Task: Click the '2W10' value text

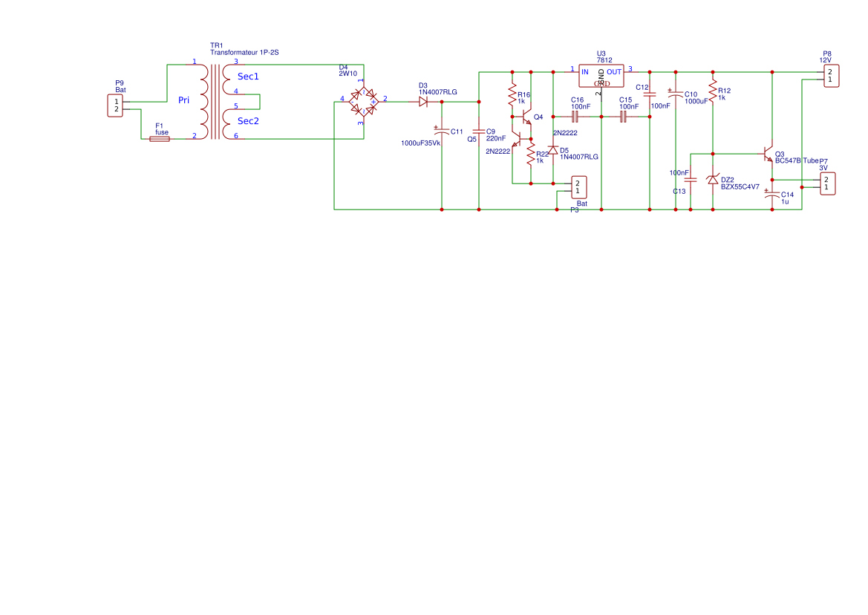Action: point(347,74)
